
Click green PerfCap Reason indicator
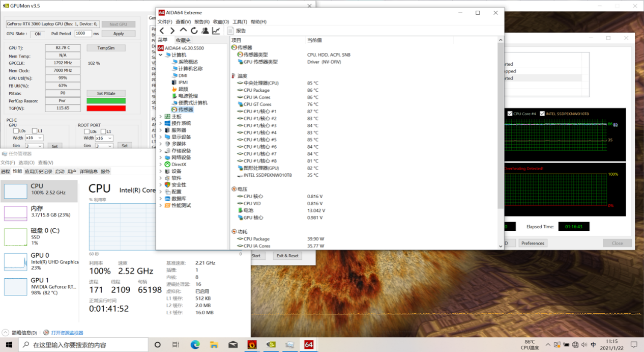(x=106, y=101)
